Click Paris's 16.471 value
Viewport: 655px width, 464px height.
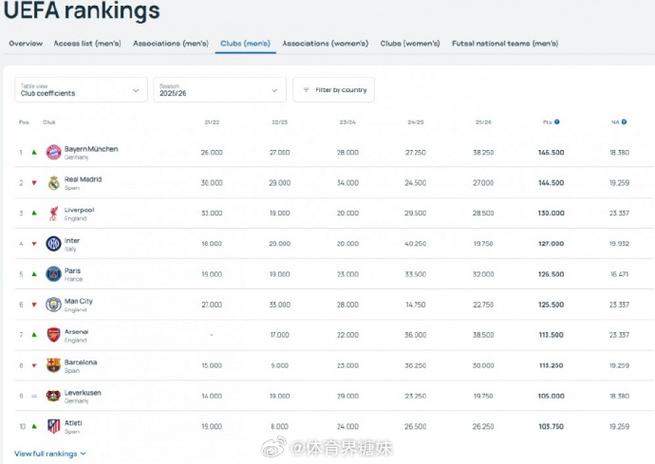coord(619,274)
